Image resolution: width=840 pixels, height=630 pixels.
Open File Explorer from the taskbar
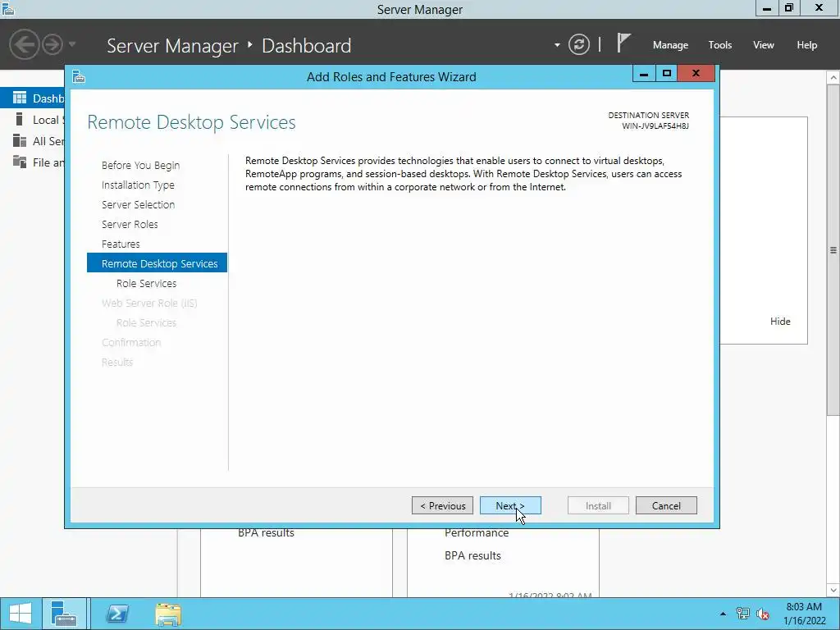coord(168,614)
